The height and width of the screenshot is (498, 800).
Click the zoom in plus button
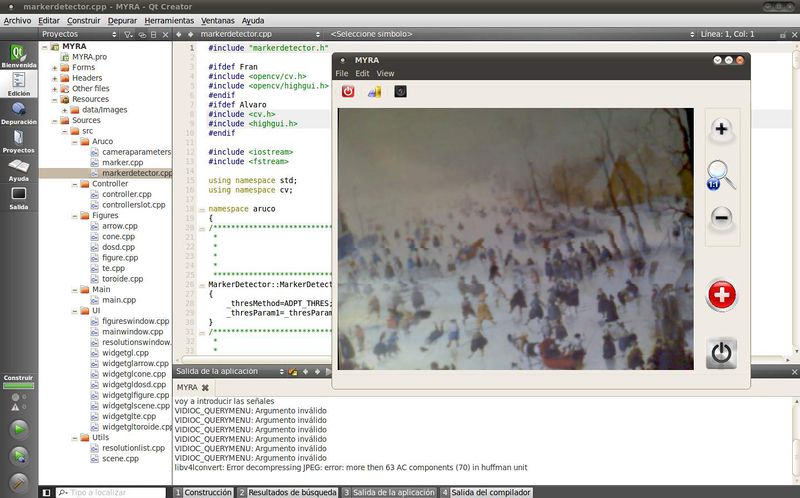pos(721,129)
